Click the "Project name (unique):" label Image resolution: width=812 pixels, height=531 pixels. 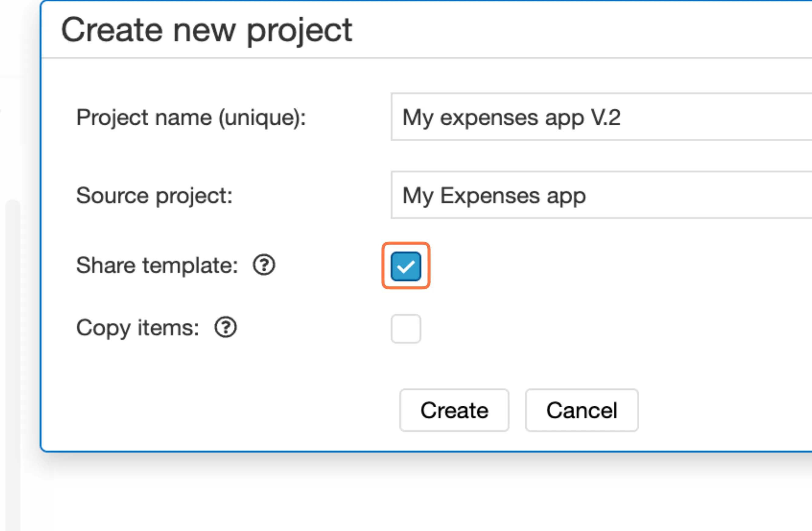[x=191, y=118]
